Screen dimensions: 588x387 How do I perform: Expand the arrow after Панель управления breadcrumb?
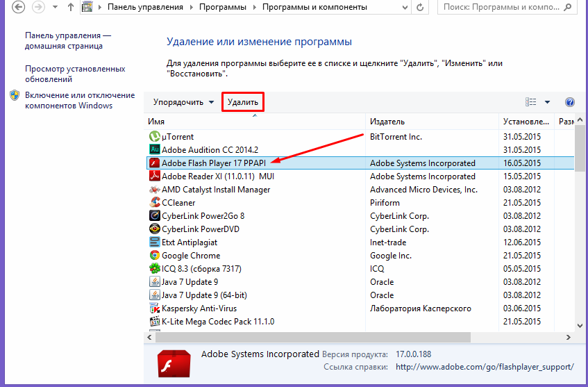(192, 7)
